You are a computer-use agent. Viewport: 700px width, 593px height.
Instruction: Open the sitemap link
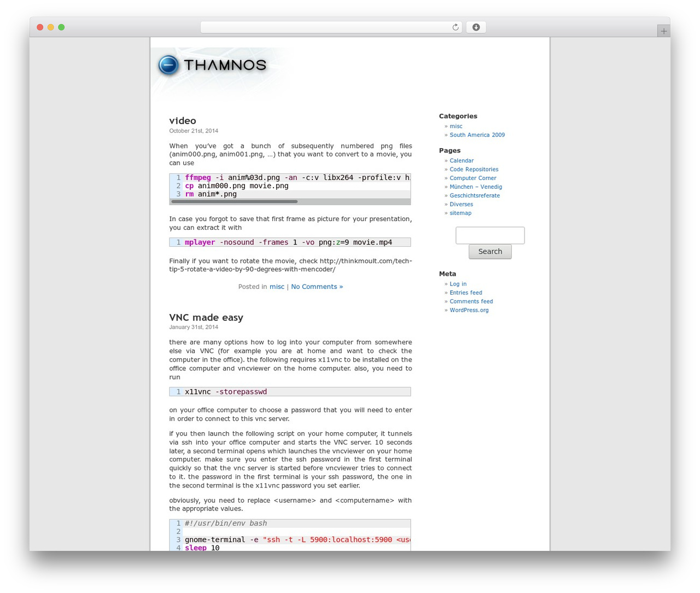(460, 213)
